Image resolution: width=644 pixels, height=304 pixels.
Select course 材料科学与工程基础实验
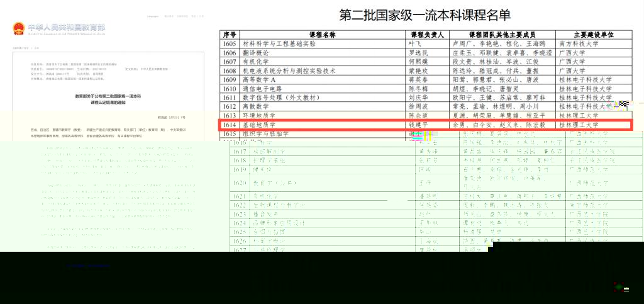pyautogui.click(x=279, y=43)
